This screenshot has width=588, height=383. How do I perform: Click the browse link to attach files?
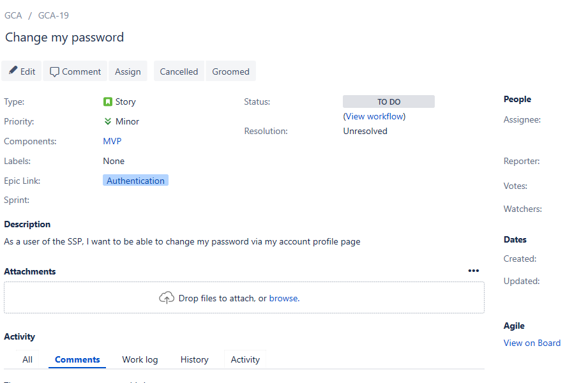284,298
